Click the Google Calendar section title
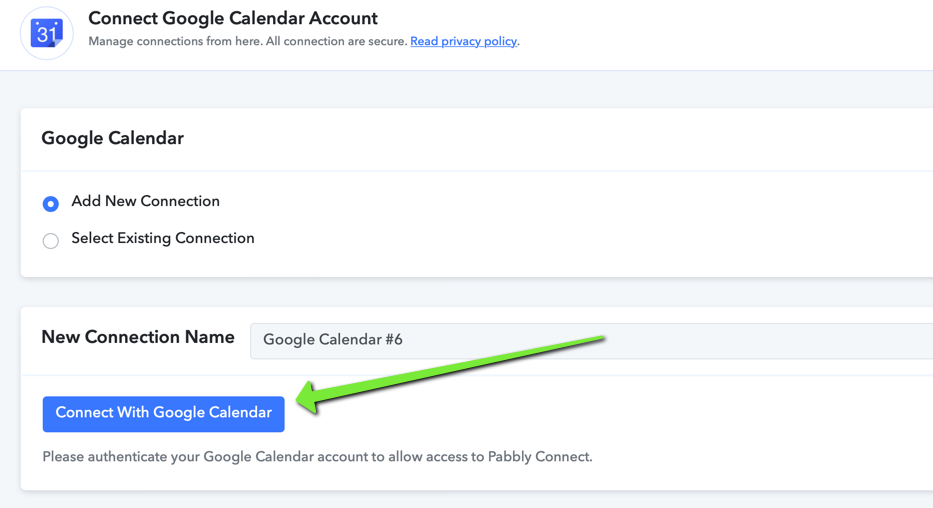933x508 pixels. pyautogui.click(x=112, y=138)
